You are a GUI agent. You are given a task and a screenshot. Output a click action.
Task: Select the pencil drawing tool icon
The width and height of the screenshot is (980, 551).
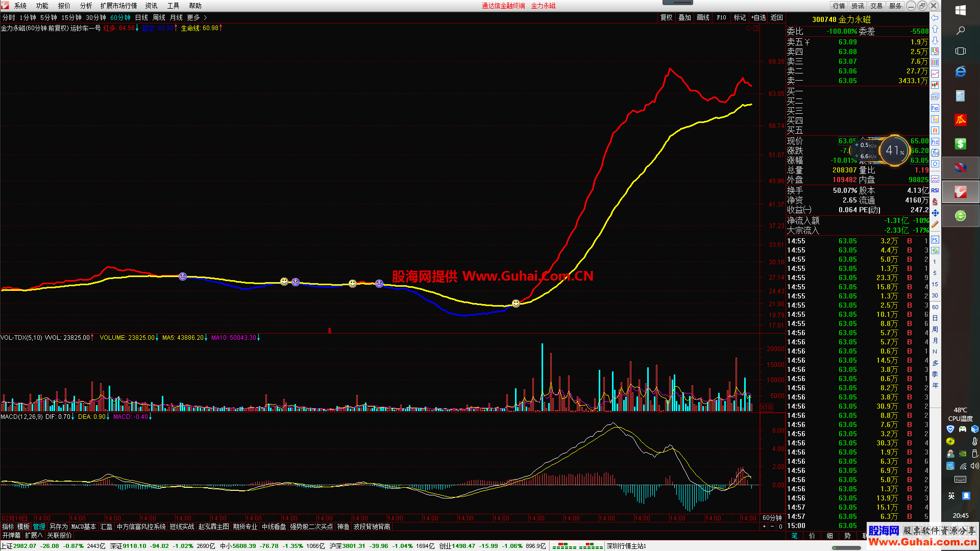935,224
